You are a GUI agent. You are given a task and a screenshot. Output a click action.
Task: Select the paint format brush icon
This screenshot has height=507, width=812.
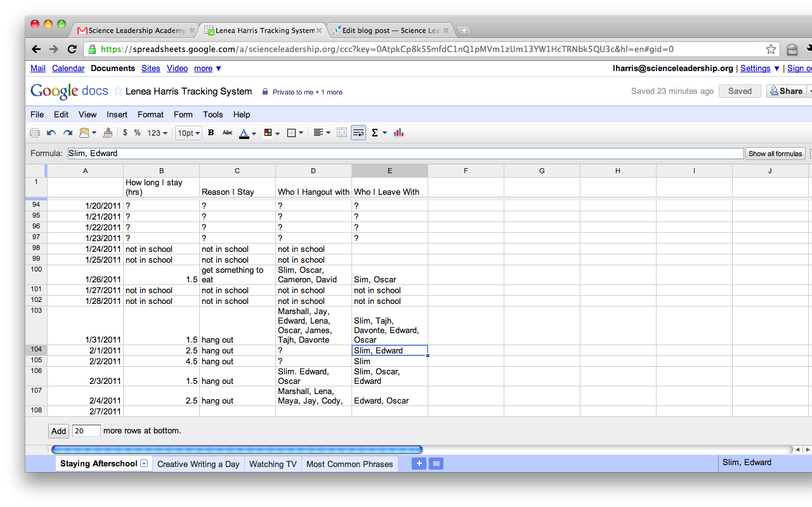pyautogui.click(x=107, y=133)
